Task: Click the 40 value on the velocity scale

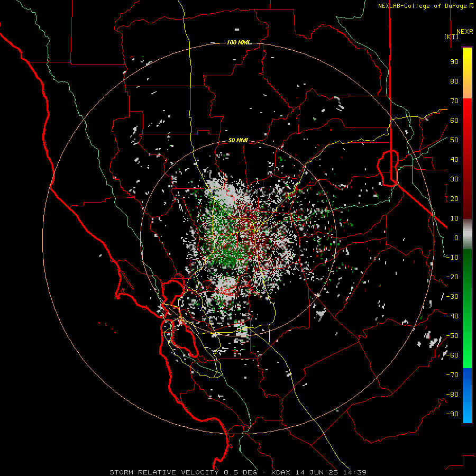Action: click(454, 160)
